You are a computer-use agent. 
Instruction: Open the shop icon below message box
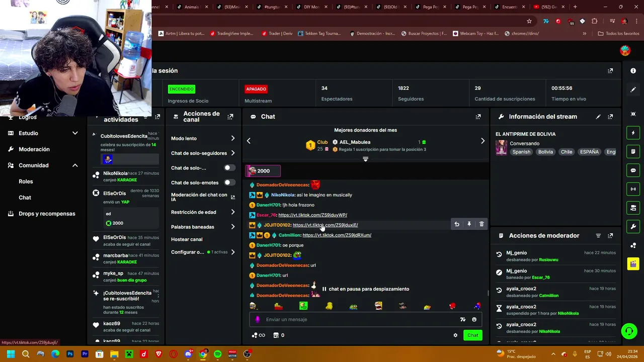point(276,335)
